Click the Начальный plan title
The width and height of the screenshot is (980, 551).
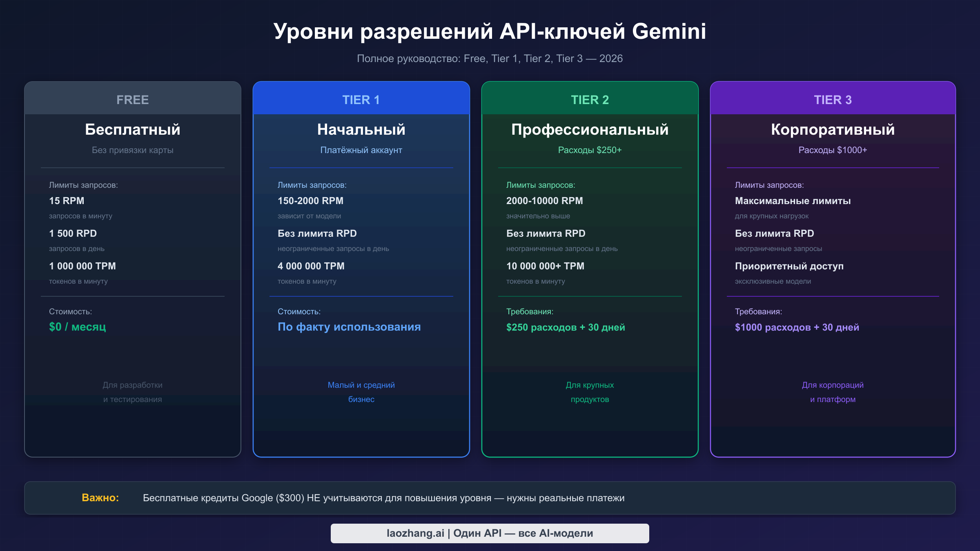pyautogui.click(x=361, y=129)
